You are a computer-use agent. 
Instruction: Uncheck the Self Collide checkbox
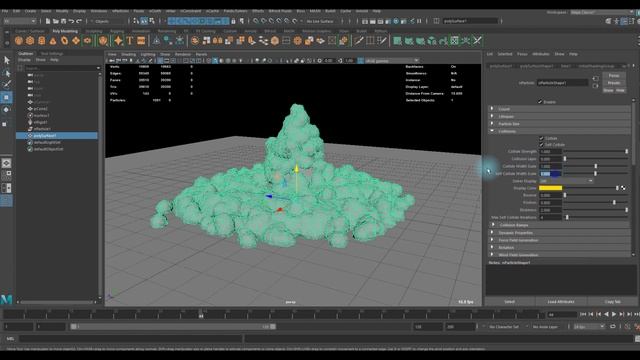[542, 144]
